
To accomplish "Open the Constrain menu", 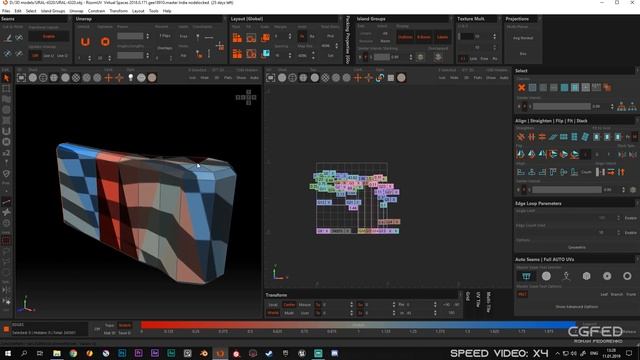I will tap(96, 11).
